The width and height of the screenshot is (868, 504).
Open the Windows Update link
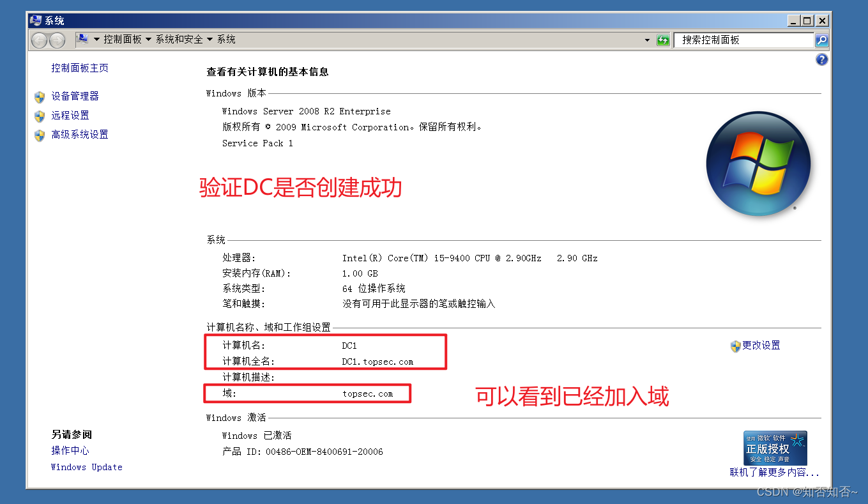click(87, 467)
